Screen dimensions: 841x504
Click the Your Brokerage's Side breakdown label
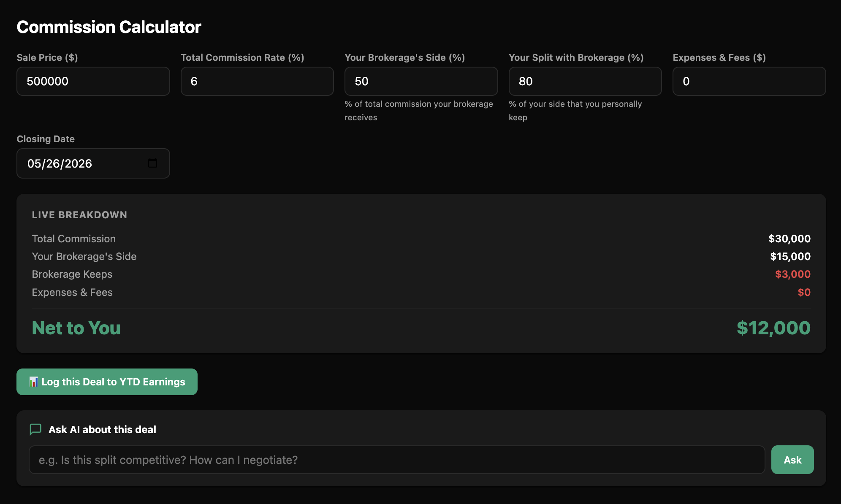point(84,256)
